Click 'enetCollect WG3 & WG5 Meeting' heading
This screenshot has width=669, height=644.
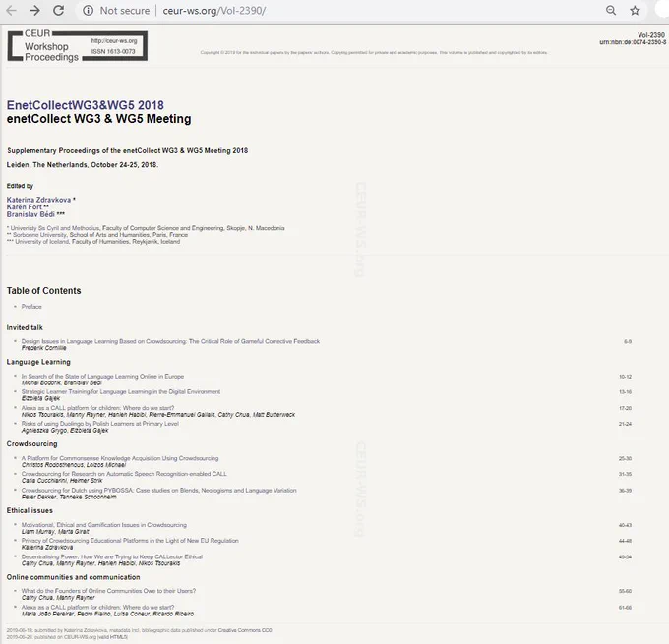pyautogui.click(x=99, y=119)
